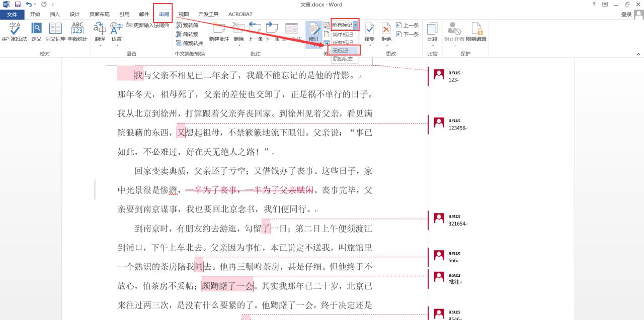The width and height of the screenshot is (644, 320).
Task: Go to next comment in 批注 group
Action: pos(272,32)
